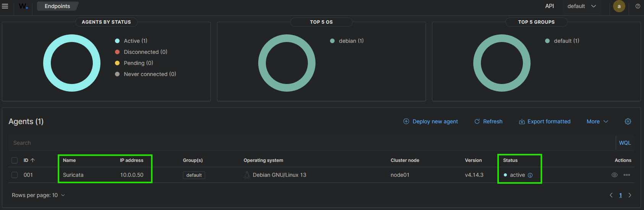
Task: Tick the checkbox for agent 001
Action: (15, 175)
